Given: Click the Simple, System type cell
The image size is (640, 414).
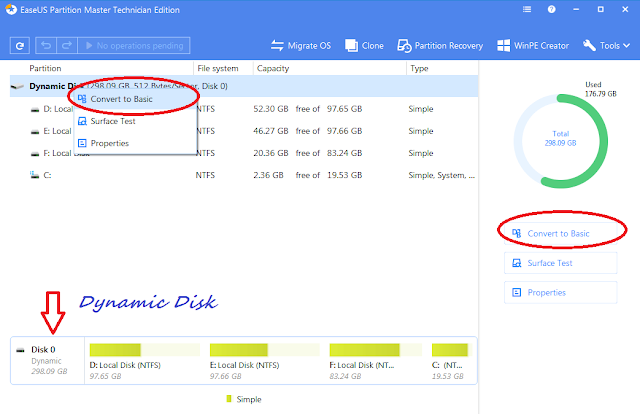Looking at the screenshot, I should tap(441, 175).
